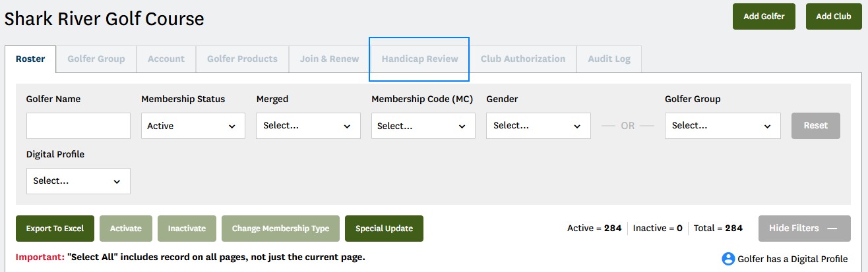Expand the Gender dropdown
The width and height of the screenshot is (868, 272).
(x=538, y=126)
